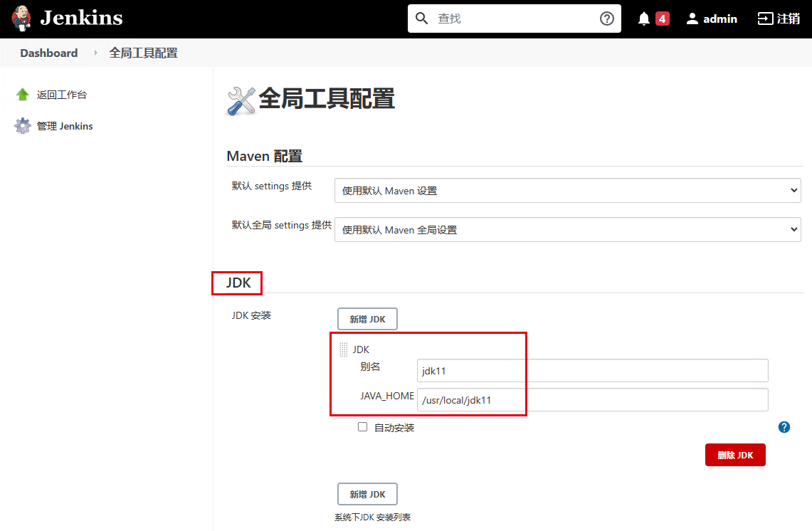Open search help question icon
Viewport: 812px width, 531px height.
(607, 19)
